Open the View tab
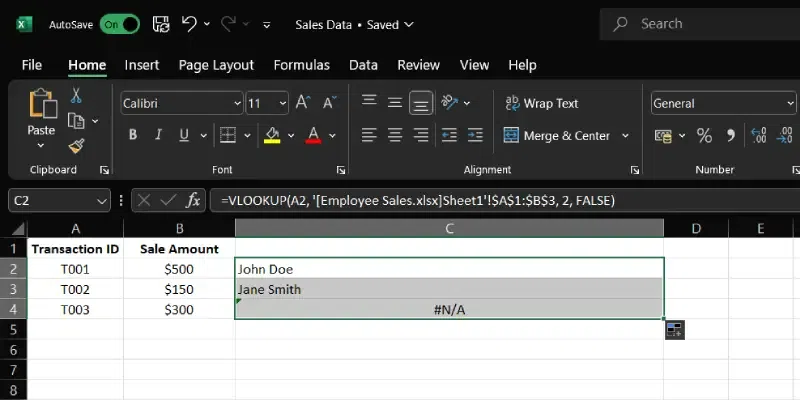 point(474,65)
